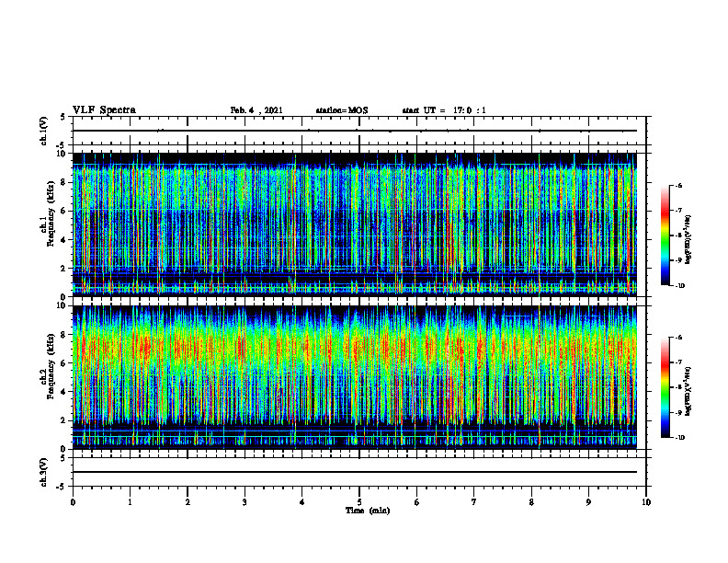The height and width of the screenshot is (563, 728).
Task: Click the ch.2 spectrogram panel
Action: pos(355,377)
